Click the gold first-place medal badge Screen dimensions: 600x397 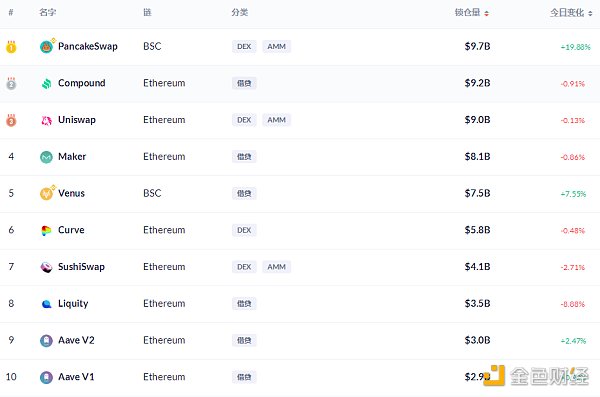point(11,47)
